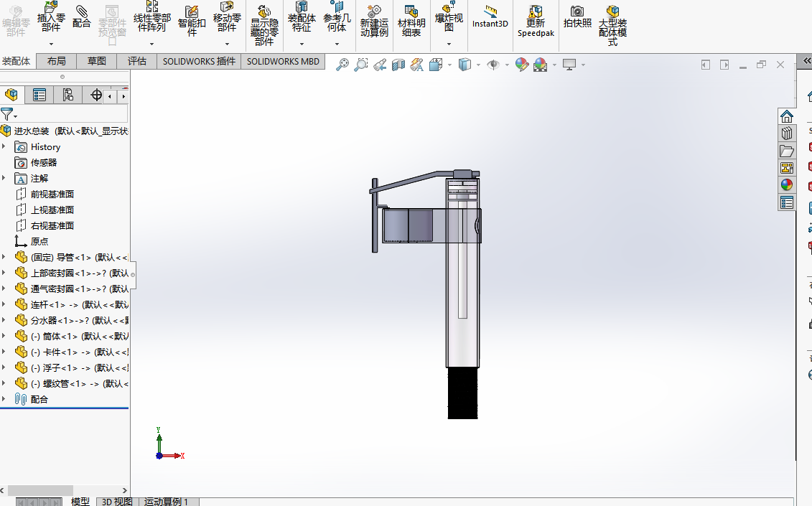Toggle Large Assembly Mode (大型装配体模式)
The width and height of the screenshot is (812, 506).
click(612, 26)
